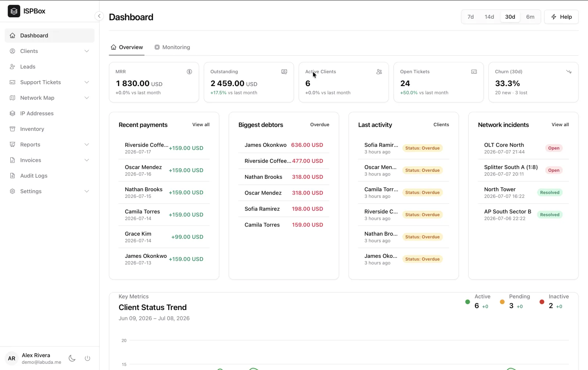Collapse the sidebar with the arrow button
This screenshot has width=588, height=370.
(x=99, y=16)
